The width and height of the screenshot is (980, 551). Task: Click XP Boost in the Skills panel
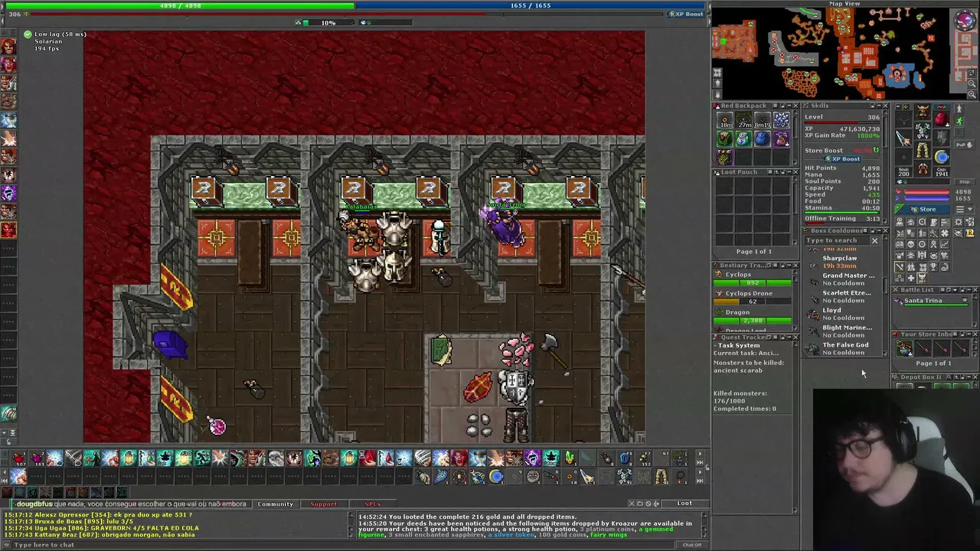coord(844,158)
